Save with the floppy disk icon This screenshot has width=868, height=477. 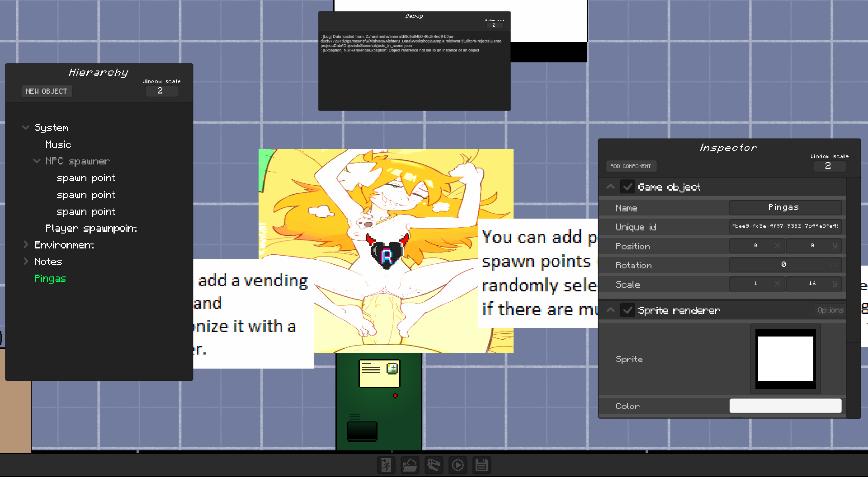click(482, 465)
